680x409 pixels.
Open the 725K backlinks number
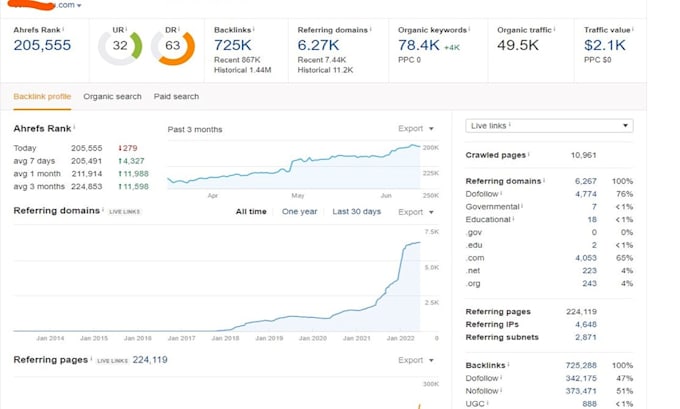[x=232, y=45]
